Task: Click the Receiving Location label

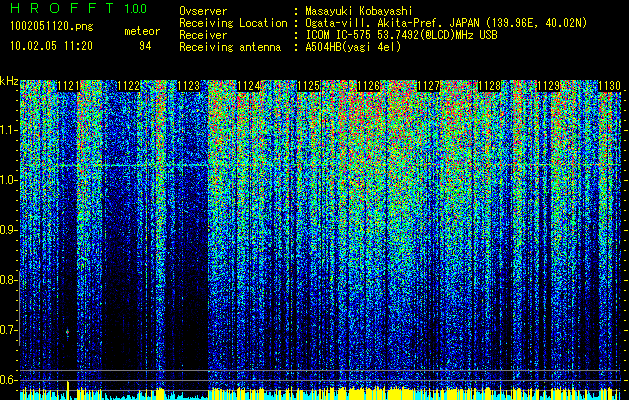Action: [x=233, y=23]
